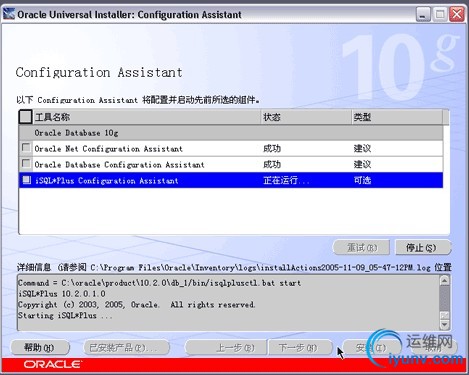Click the 停止(S) button

click(x=422, y=248)
